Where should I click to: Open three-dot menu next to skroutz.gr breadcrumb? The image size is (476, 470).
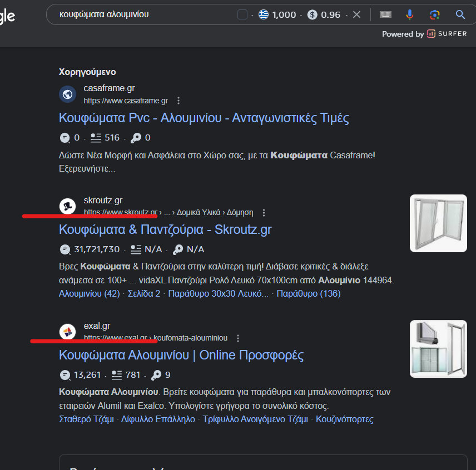pyautogui.click(x=264, y=213)
